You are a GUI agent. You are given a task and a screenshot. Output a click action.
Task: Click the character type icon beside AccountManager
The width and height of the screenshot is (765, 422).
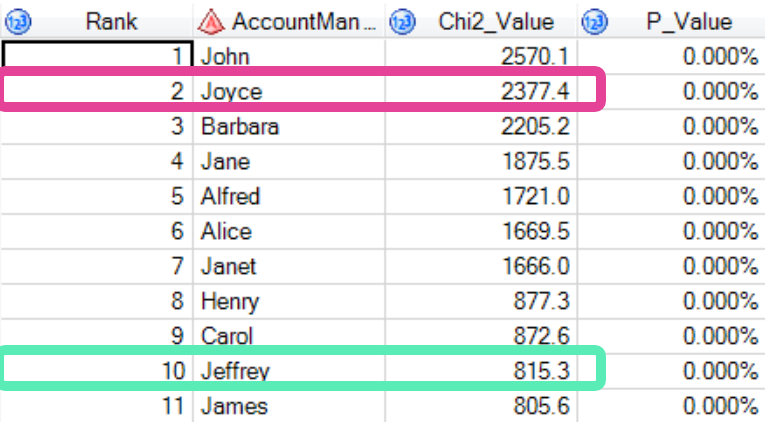tap(209, 21)
